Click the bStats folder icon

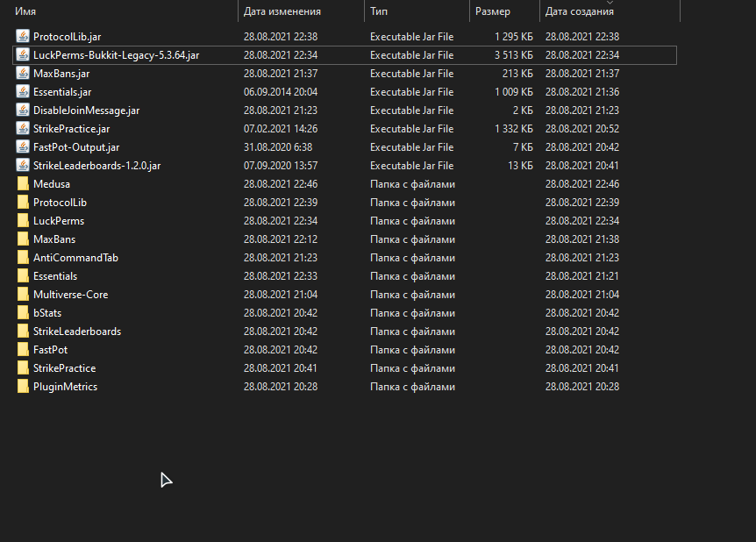pos(23,313)
